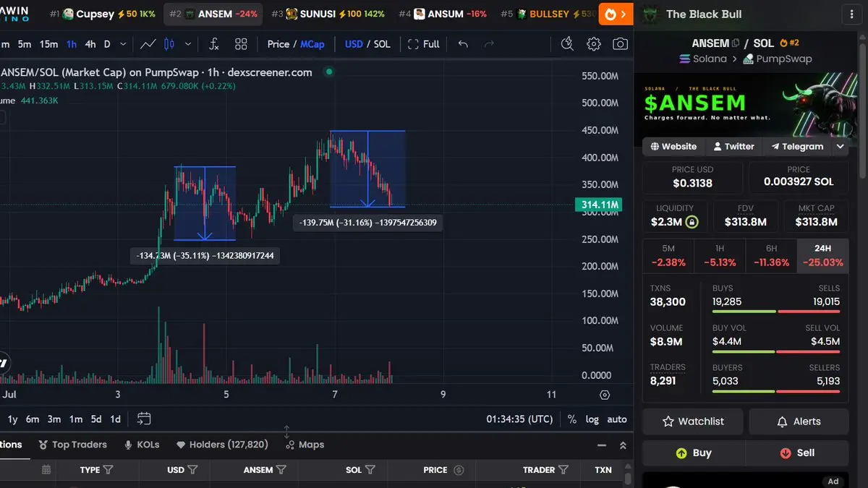Open the multi-chart layout grid icon
The width and height of the screenshot is (868, 488).
pos(241,44)
